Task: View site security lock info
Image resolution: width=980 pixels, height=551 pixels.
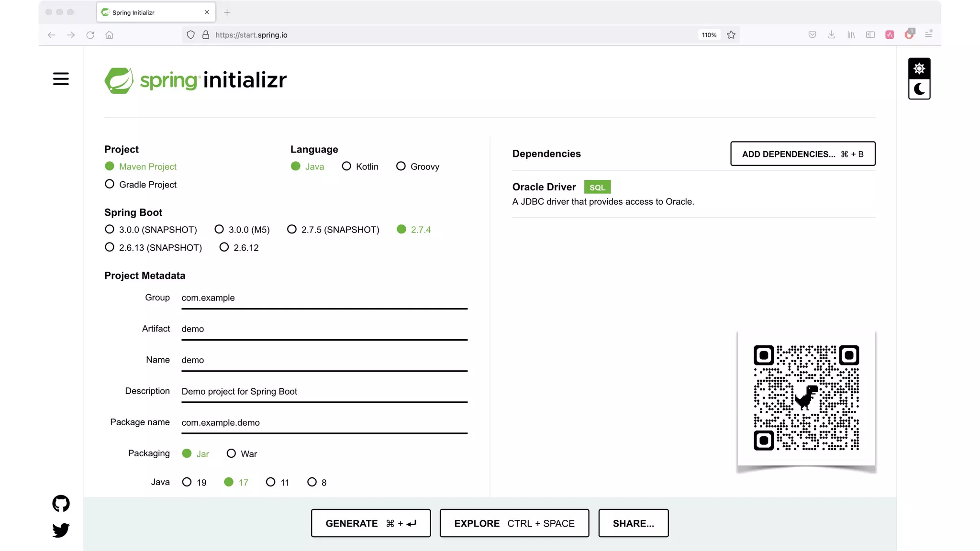Action: [x=206, y=35]
